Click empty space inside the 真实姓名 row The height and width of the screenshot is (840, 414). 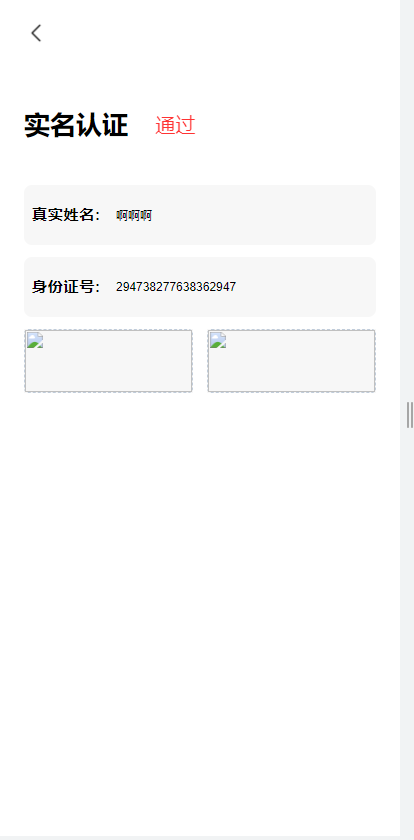pos(268,215)
